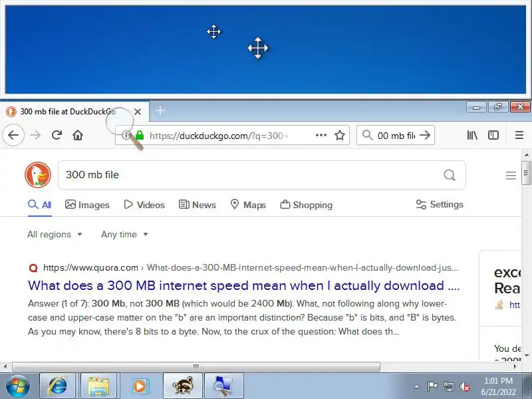Click the Answer (1 of 7) result snippet
532x399 pixels.
[242, 318]
